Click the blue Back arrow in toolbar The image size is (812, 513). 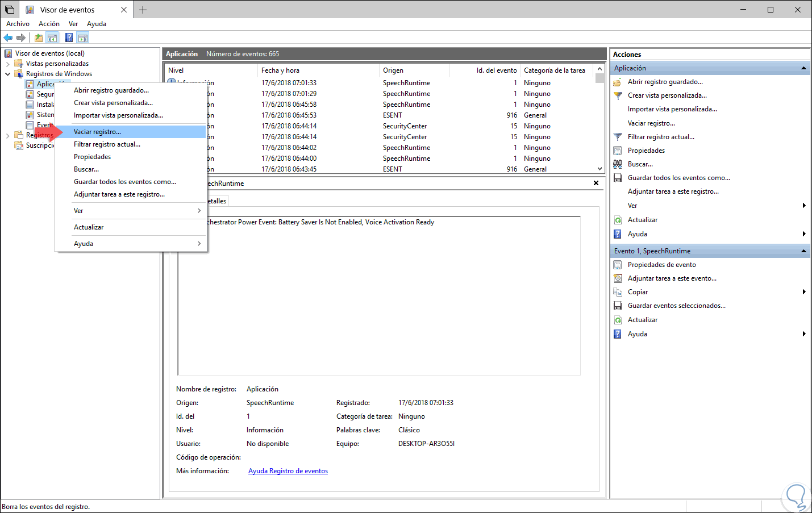(x=8, y=38)
